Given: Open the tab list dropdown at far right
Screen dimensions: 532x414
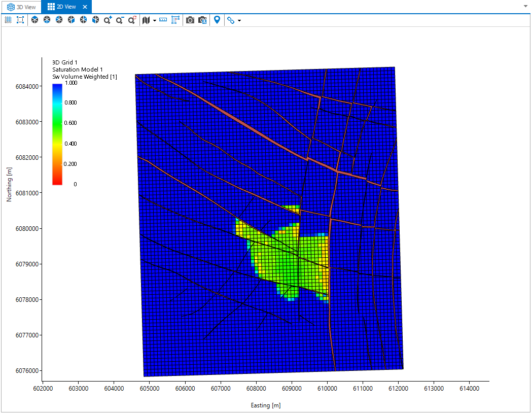Looking at the screenshot, I should coord(525,7).
